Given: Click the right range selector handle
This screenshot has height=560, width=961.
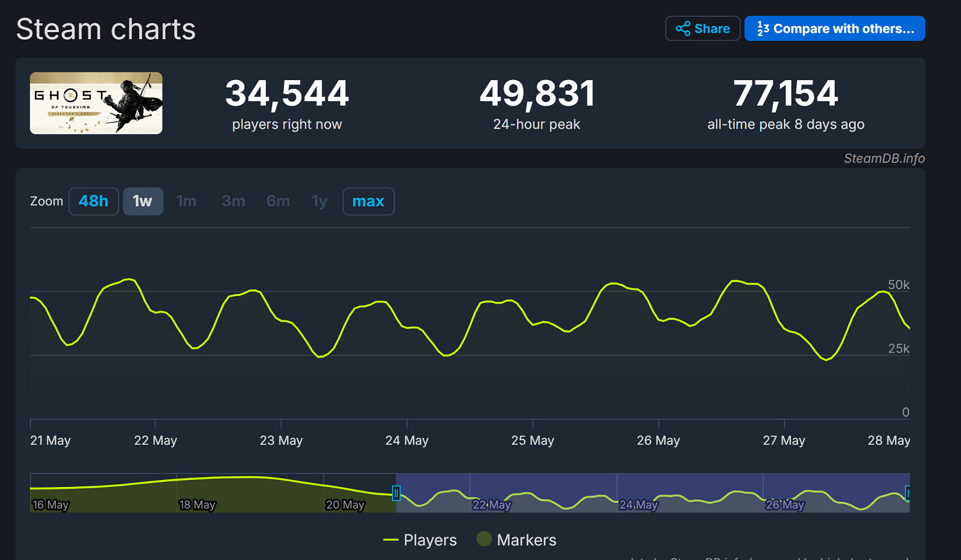Looking at the screenshot, I should point(908,493).
